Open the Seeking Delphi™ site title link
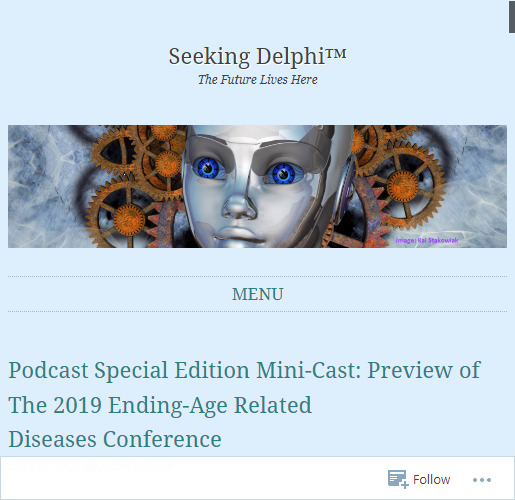 coord(257,56)
